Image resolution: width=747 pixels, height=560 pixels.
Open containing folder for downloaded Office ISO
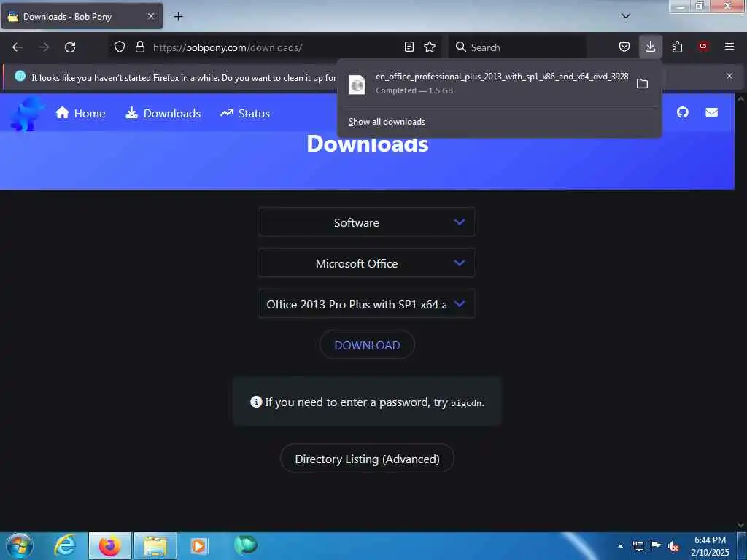[642, 84]
